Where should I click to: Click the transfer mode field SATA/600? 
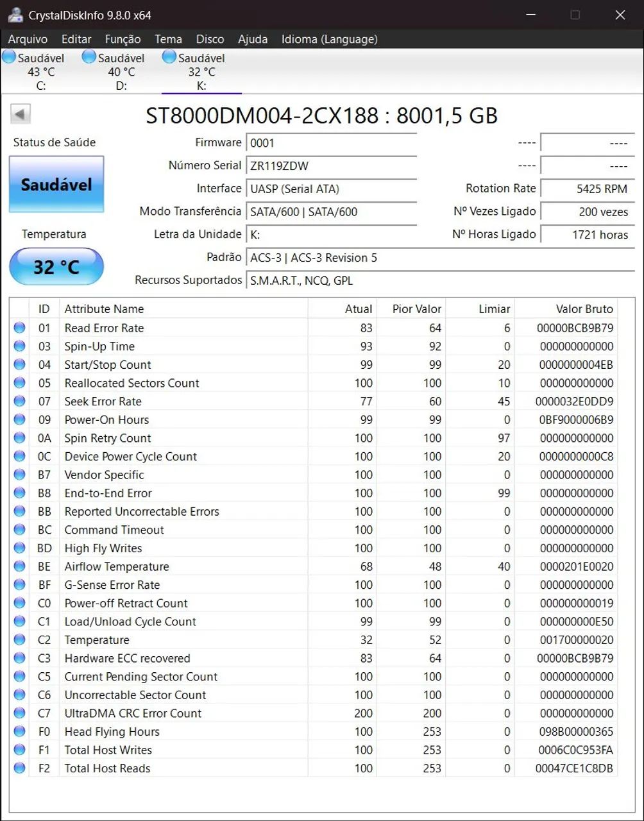332,212
